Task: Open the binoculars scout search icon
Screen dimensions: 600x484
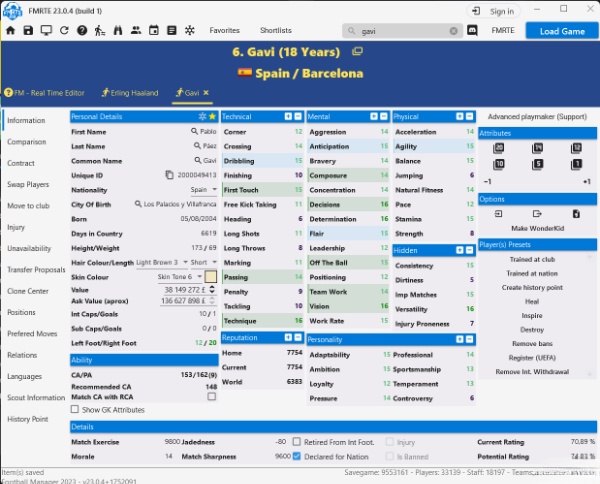Action: pos(118,30)
